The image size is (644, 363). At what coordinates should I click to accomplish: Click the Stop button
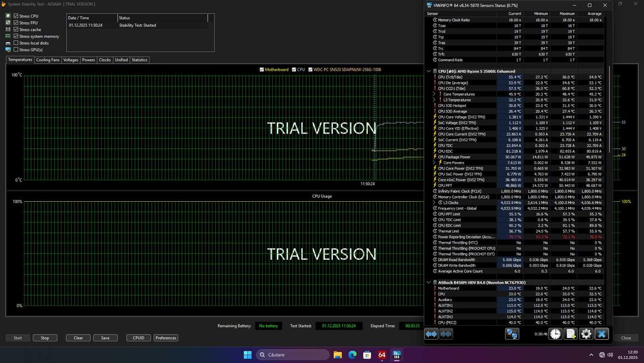pyautogui.click(x=45, y=338)
